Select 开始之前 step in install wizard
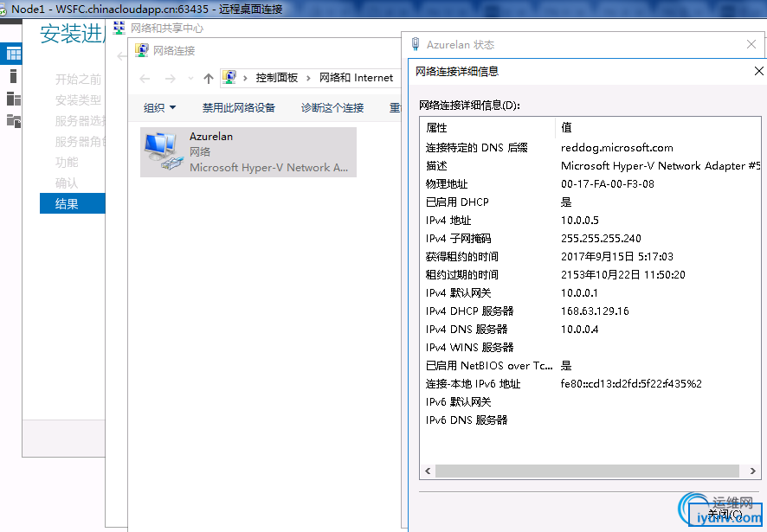This screenshot has height=532, width=767. pyautogui.click(x=78, y=80)
